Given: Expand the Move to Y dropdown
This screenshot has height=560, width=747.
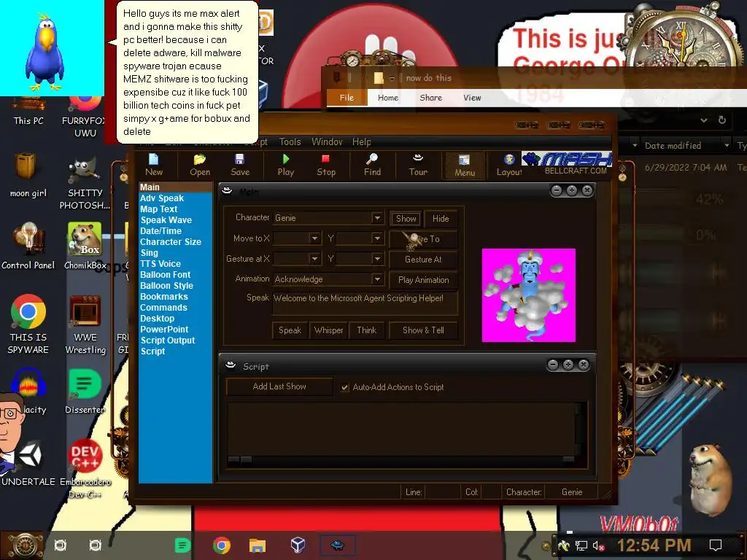Looking at the screenshot, I should [x=377, y=238].
